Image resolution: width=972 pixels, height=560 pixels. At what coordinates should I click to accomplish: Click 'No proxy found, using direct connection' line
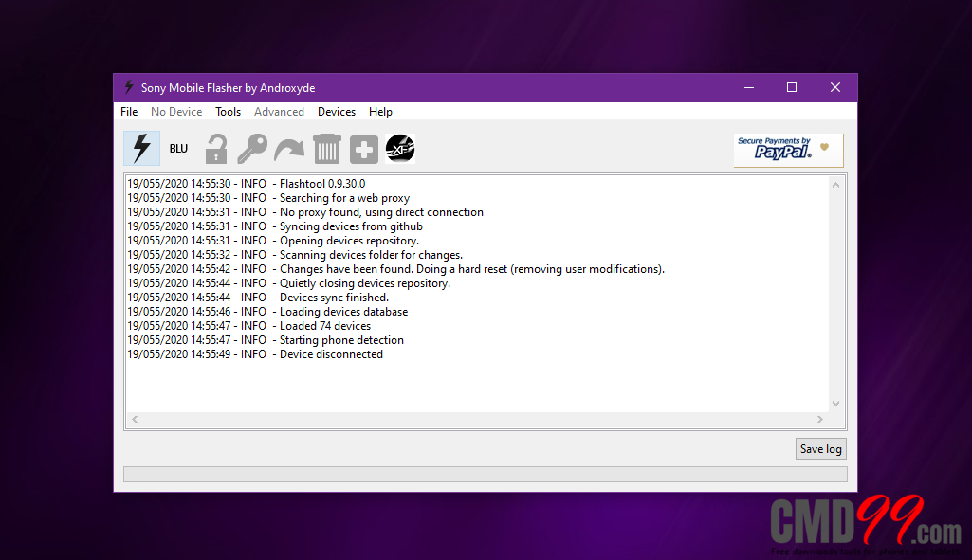(305, 212)
